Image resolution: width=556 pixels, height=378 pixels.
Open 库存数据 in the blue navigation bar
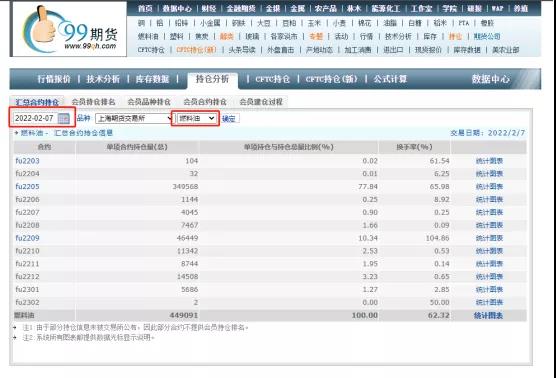pyautogui.click(x=152, y=79)
